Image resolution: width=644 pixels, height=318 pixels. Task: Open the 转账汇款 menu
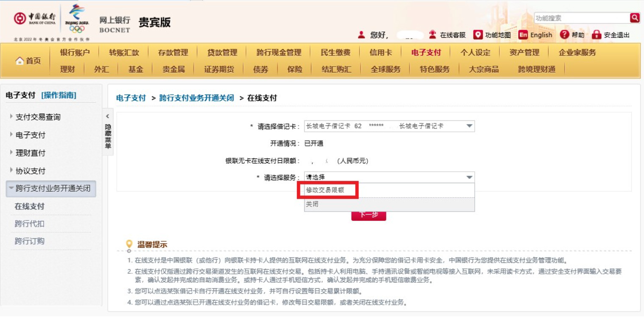click(124, 53)
